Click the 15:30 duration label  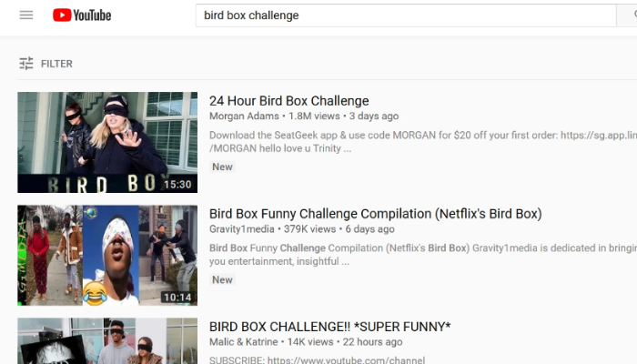177,185
